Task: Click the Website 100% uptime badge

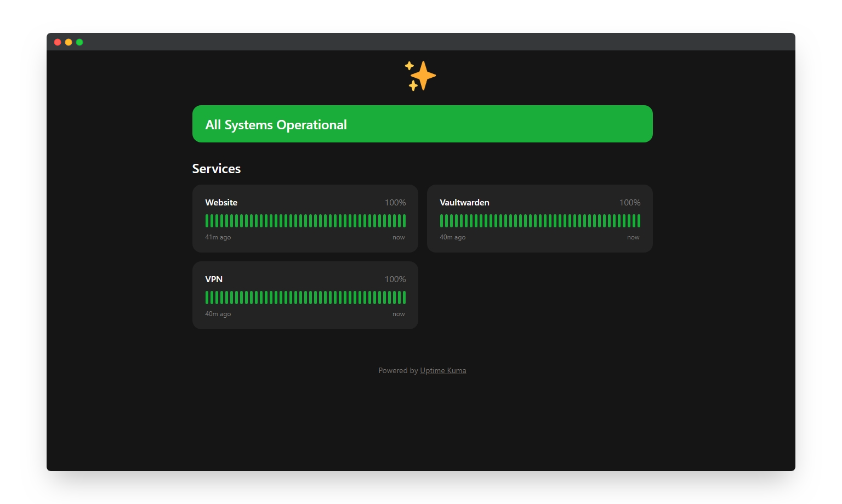Action: tap(395, 203)
